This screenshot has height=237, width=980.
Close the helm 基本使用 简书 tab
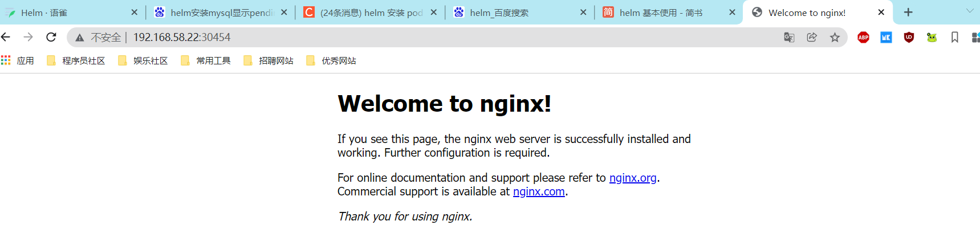pyautogui.click(x=733, y=12)
